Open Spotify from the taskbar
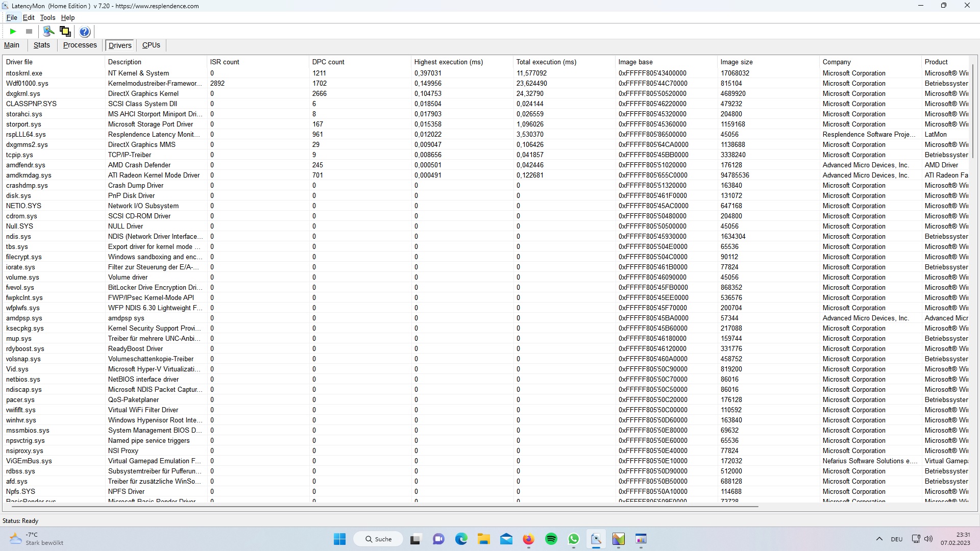Screen dimensions: 980x551 click(551, 539)
